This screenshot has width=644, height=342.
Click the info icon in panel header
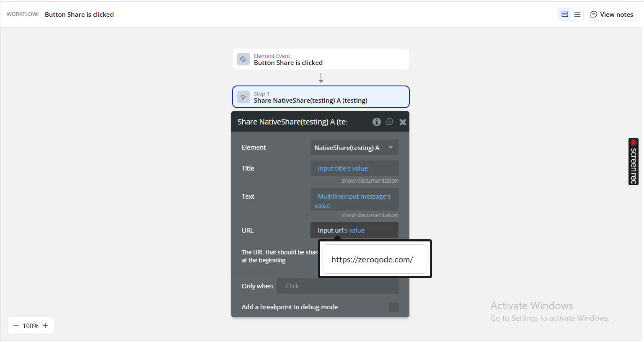tap(376, 122)
